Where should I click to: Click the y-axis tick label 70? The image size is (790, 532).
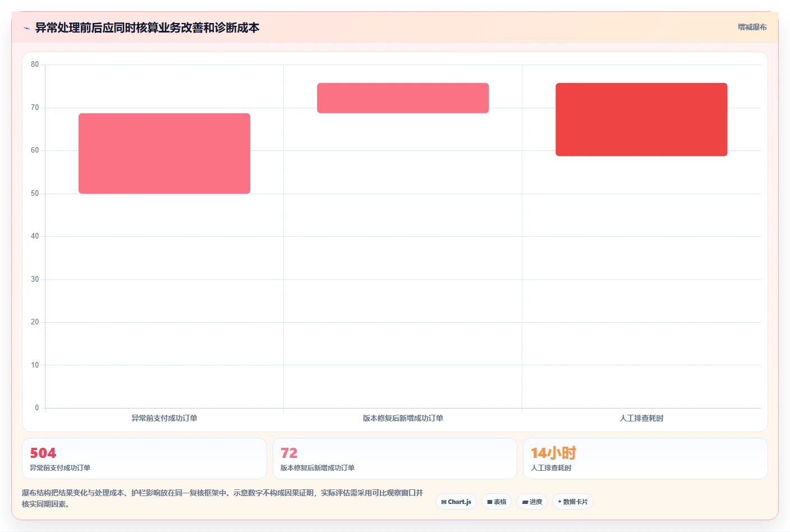[x=35, y=108]
